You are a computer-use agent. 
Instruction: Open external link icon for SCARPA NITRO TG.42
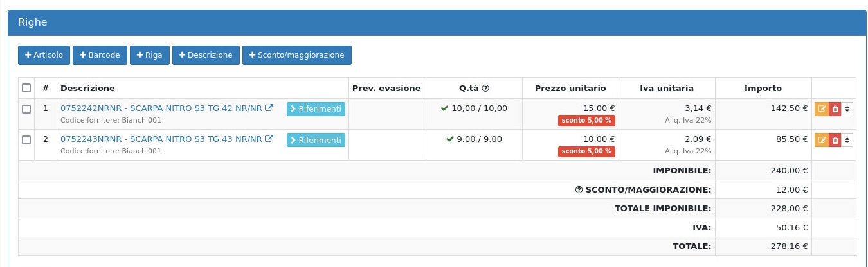pyautogui.click(x=269, y=108)
